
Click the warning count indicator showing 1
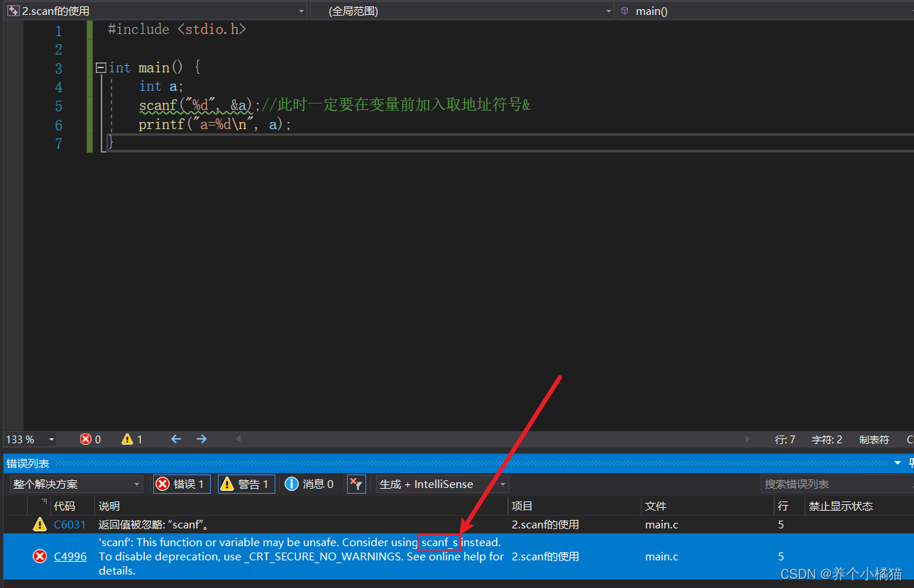(132, 439)
